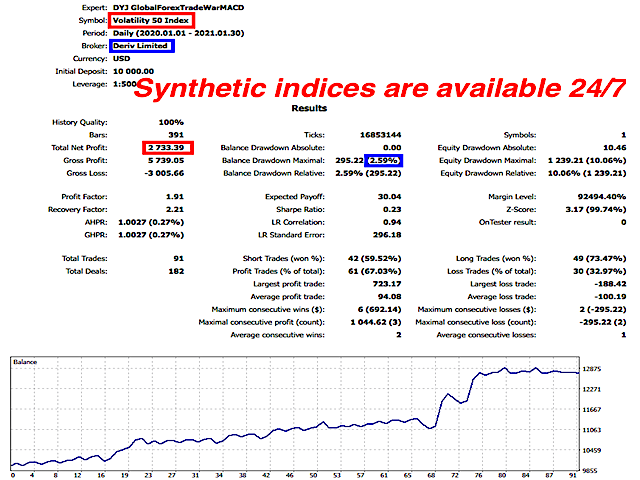
Task: Select the History Quality 100% value
Action: point(171,122)
